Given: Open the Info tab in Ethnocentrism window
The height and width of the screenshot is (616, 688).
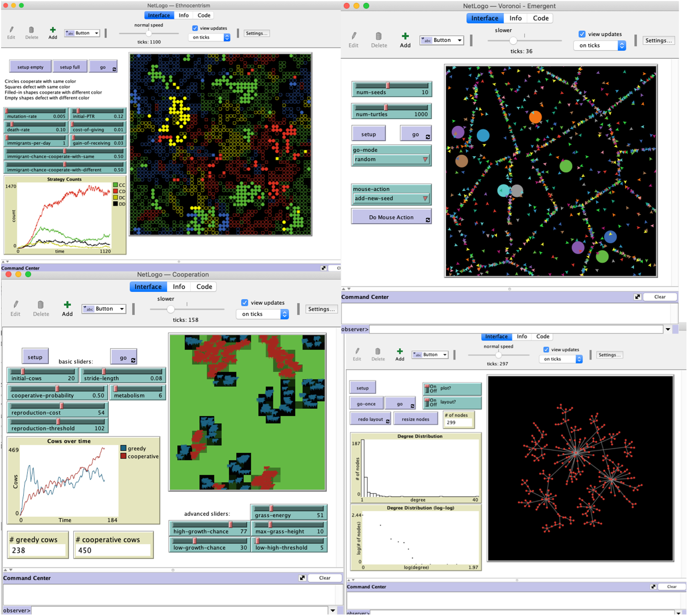Looking at the screenshot, I should pos(184,15).
